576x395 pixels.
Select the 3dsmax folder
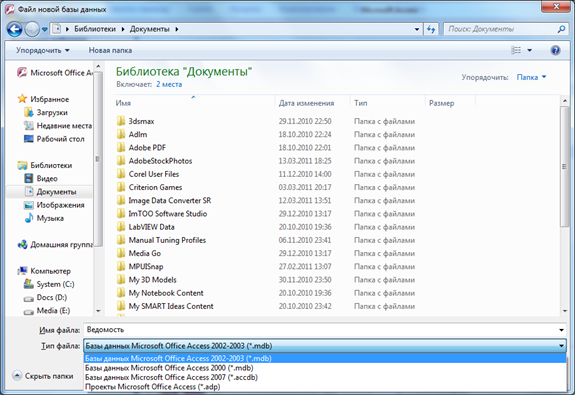tap(135, 121)
